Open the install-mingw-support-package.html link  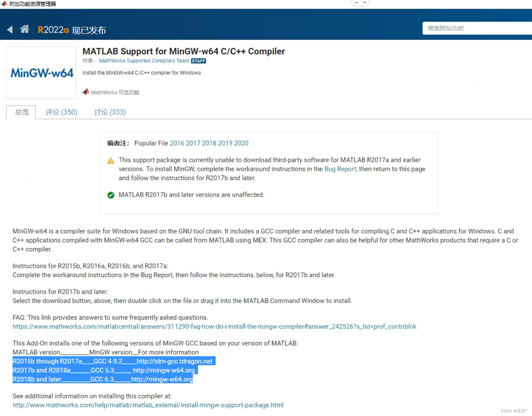(x=148, y=405)
